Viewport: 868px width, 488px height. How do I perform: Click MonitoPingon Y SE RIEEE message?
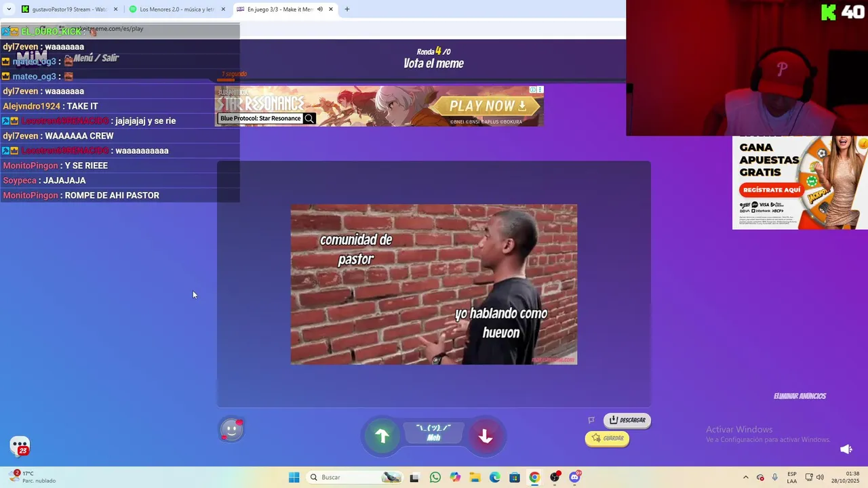click(x=56, y=165)
